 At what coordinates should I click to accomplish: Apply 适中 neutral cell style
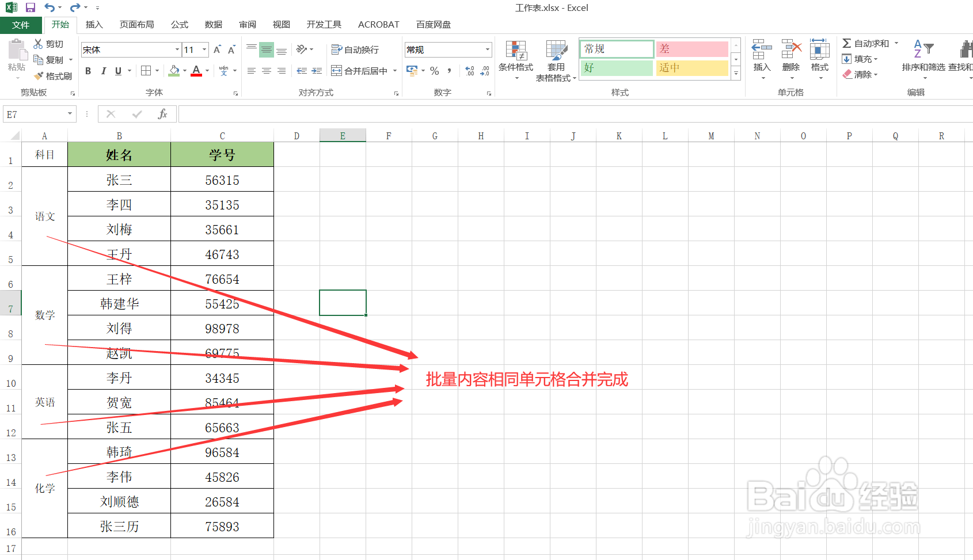point(692,68)
